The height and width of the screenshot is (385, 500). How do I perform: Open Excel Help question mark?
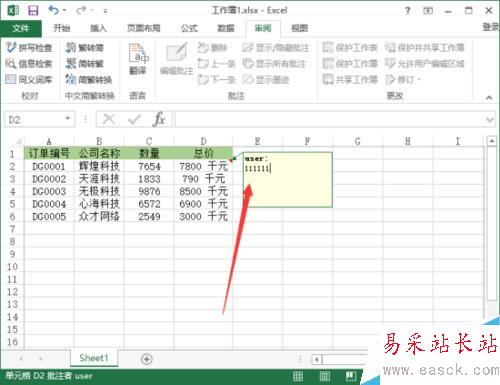coord(407,11)
